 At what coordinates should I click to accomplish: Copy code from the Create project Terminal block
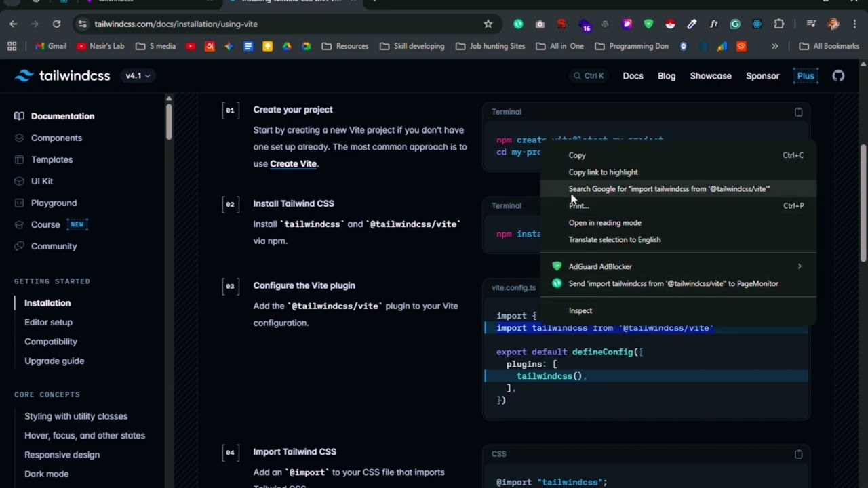[798, 112]
